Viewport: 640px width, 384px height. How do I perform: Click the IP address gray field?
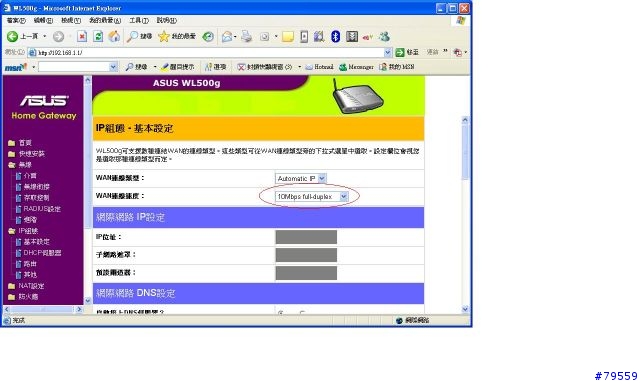click(306, 237)
